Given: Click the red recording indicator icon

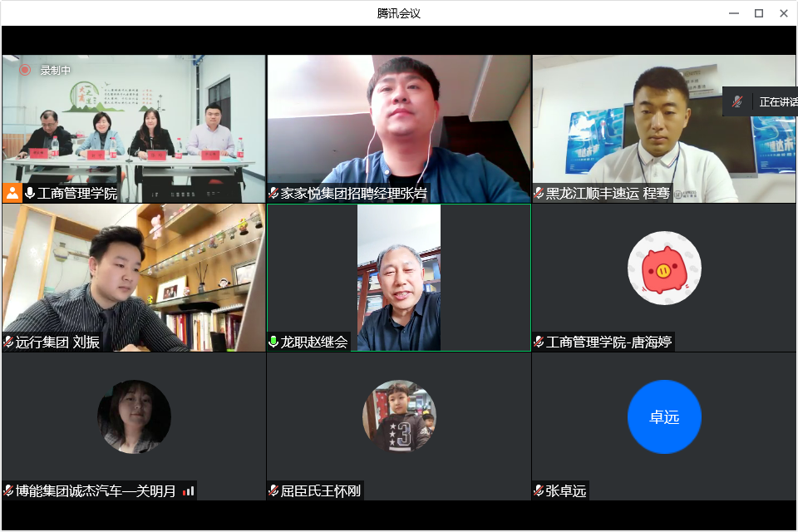Looking at the screenshot, I should [x=25, y=71].
